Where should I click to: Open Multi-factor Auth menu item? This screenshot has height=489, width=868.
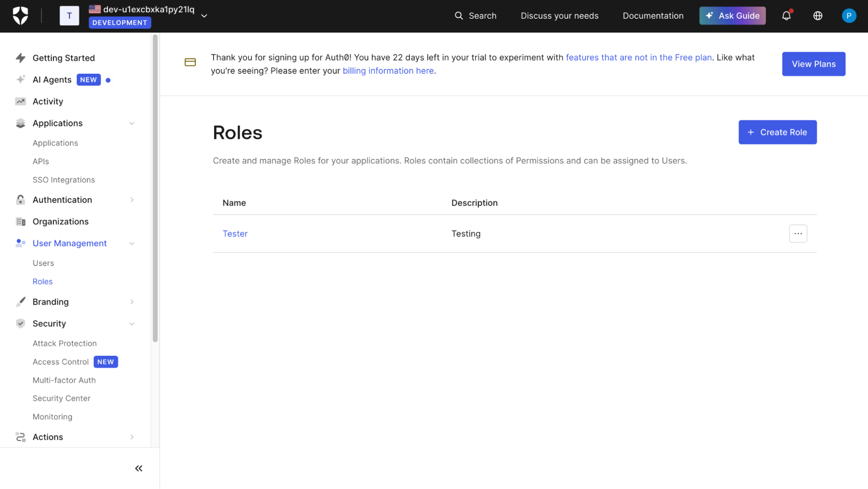(64, 380)
